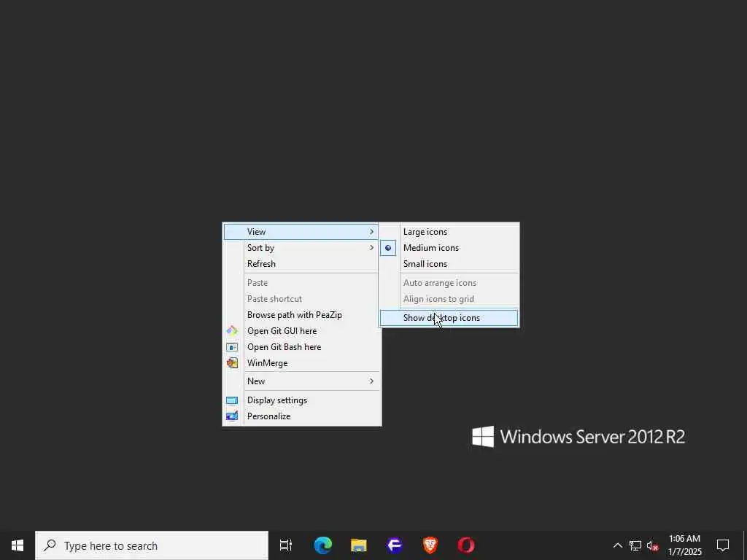The height and width of the screenshot is (560, 747).
Task: Expand the New submenu
Action: tap(302, 381)
